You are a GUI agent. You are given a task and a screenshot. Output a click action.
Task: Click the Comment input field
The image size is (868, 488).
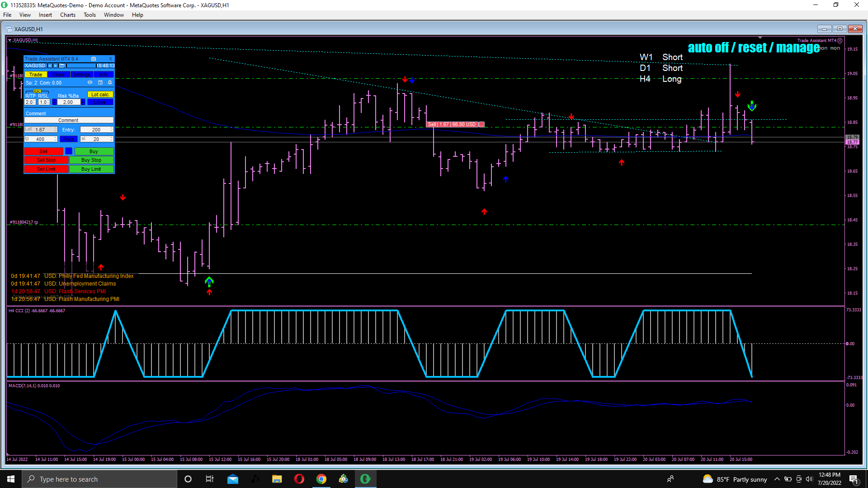pyautogui.click(x=69, y=120)
